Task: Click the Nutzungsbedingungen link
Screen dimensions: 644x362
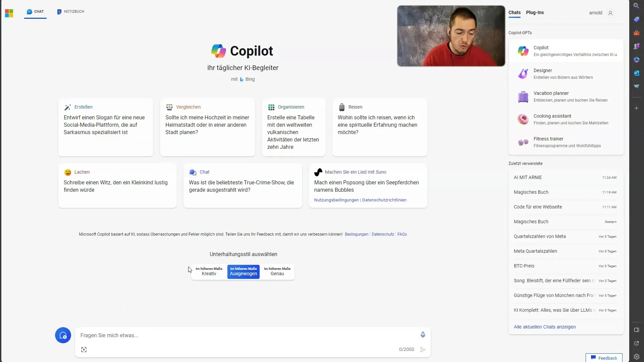Action: [x=337, y=200]
